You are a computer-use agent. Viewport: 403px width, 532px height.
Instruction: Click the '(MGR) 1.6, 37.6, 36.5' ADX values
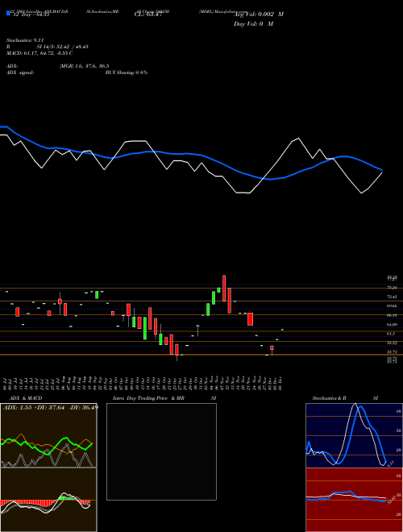84,66
